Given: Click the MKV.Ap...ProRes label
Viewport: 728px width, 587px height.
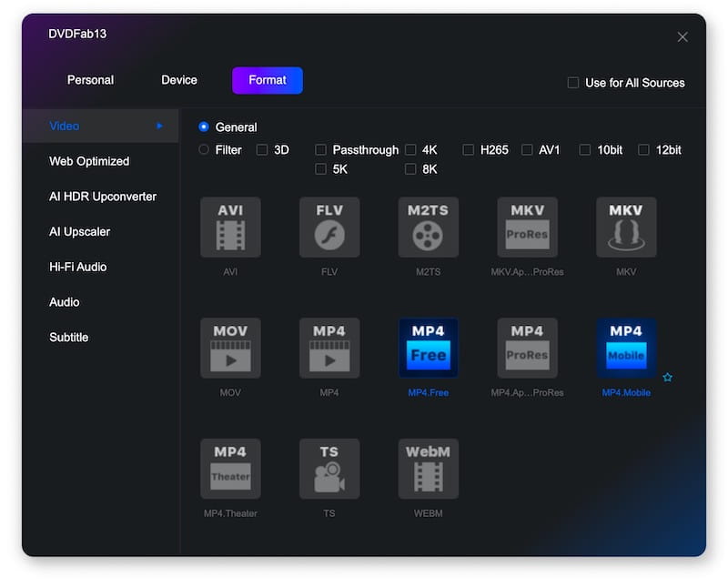Looking at the screenshot, I should pyautogui.click(x=527, y=272).
